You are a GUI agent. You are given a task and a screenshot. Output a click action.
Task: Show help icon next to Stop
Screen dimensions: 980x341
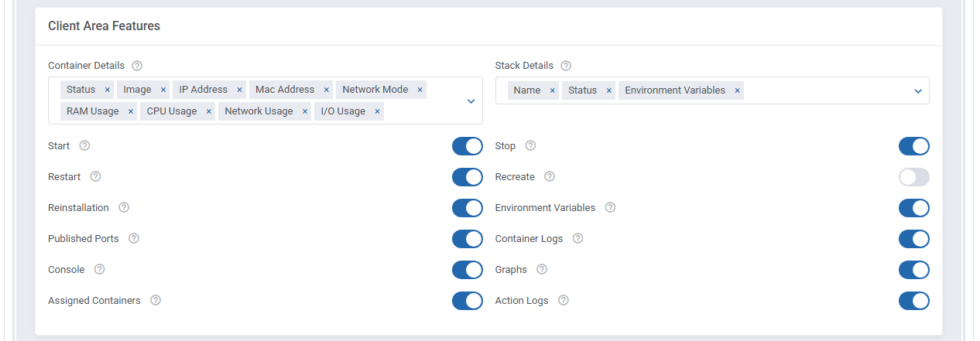tap(530, 145)
